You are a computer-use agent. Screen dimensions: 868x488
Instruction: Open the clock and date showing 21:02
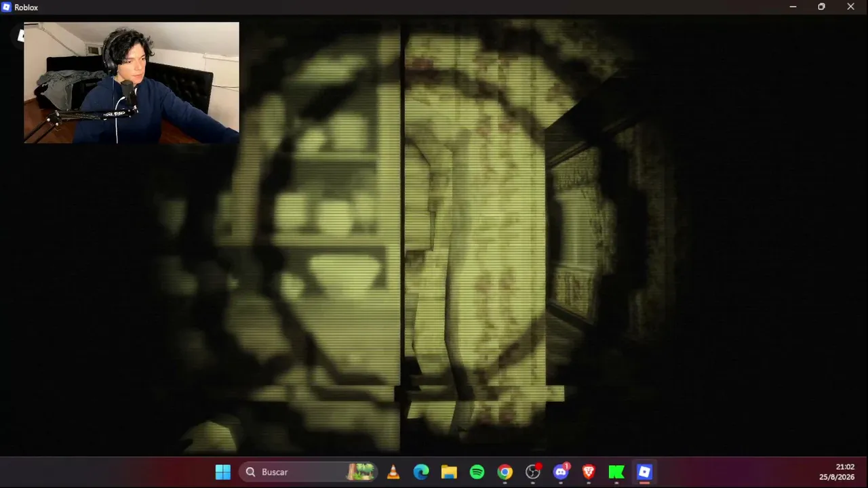[x=837, y=472]
